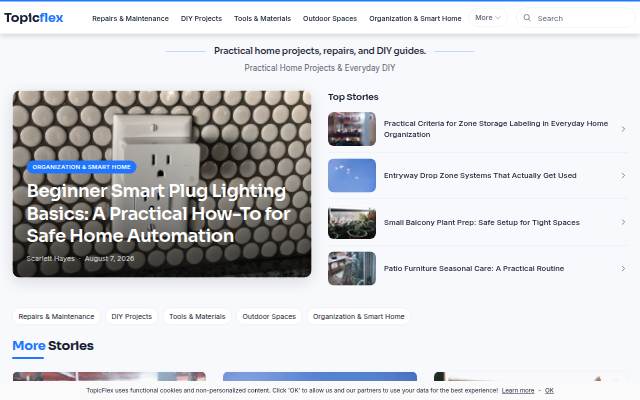Click the Top Stories heading

point(353,97)
